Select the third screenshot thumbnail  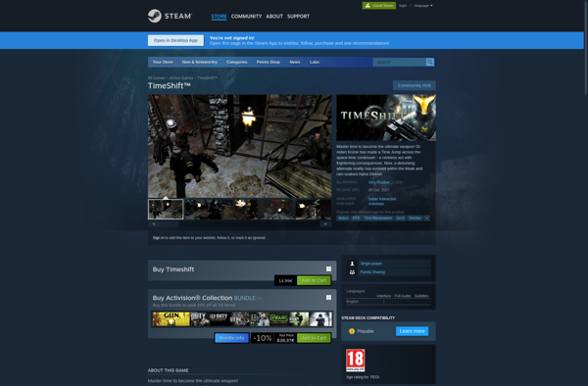(x=240, y=209)
